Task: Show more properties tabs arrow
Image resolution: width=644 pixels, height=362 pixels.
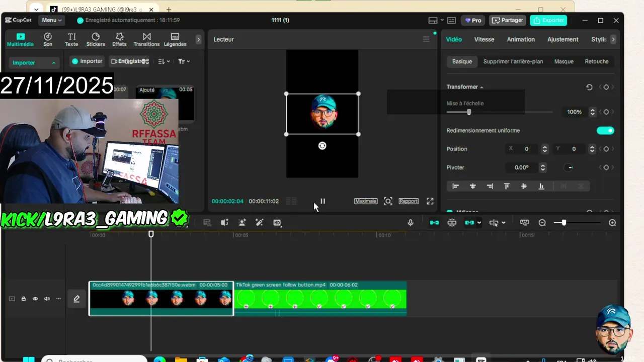Action: [x=613, y=39]
